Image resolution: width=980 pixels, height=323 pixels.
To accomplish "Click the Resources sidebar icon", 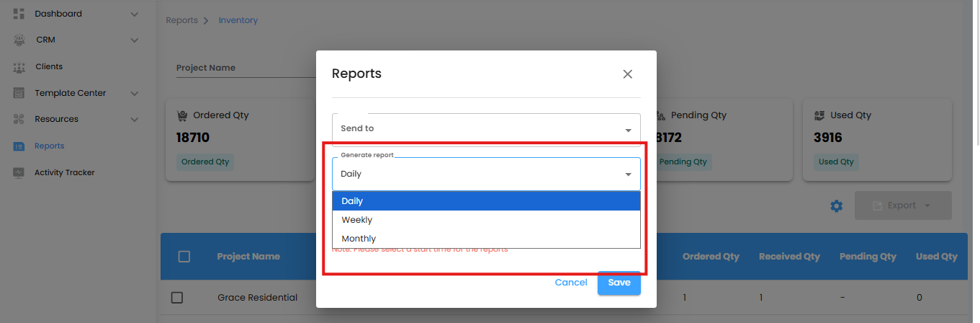I will [x=19, y=120].
